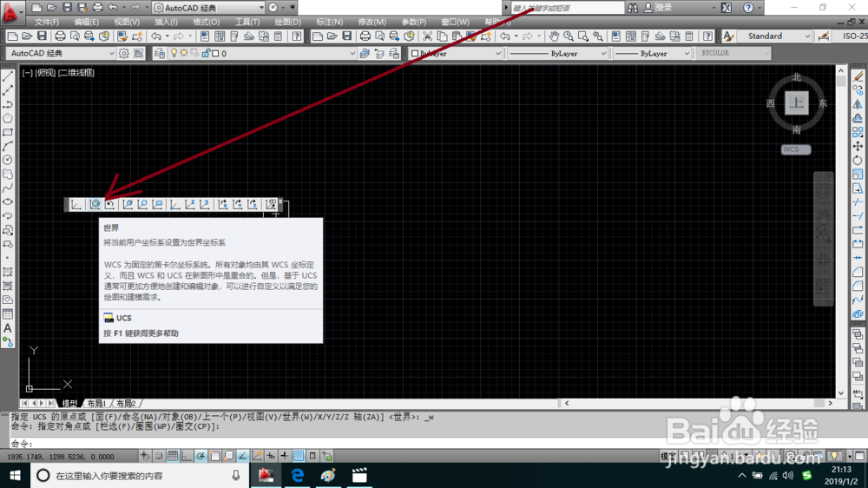Switch to the 布局2 layout tab
Screen dimensions: 868x488
click(126, 403)
